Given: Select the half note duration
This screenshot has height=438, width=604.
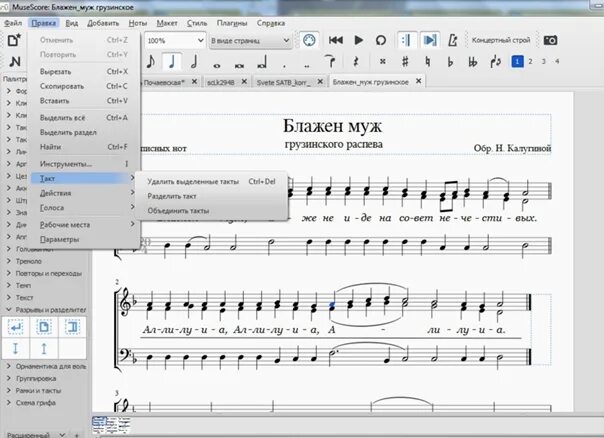Looking at the screenshot, I should point(194,62).
